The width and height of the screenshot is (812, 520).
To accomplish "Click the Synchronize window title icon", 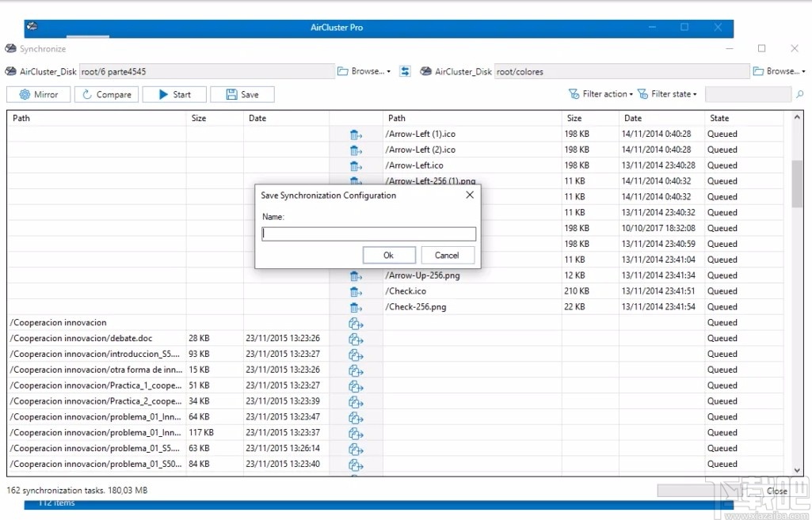I will click(x=10, y=48).
